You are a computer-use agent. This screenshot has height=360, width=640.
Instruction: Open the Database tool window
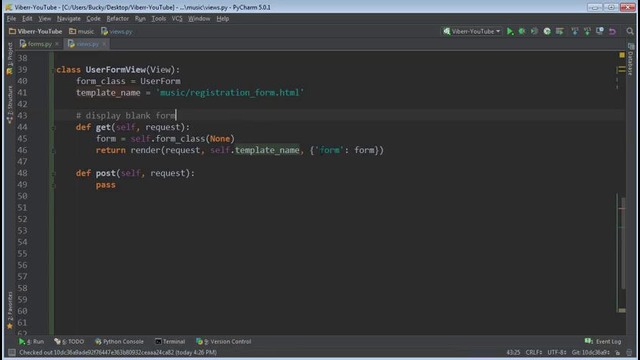coord(631,60)
